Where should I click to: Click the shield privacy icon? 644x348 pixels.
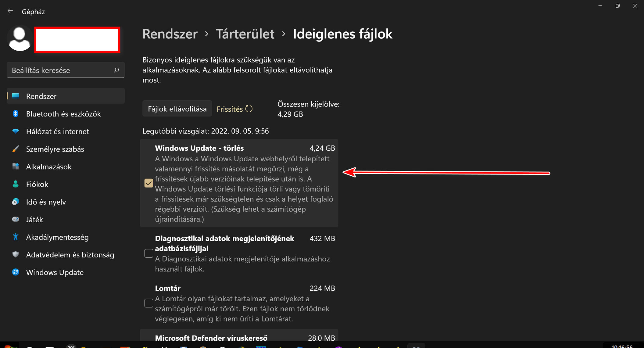tap(16, 254)
